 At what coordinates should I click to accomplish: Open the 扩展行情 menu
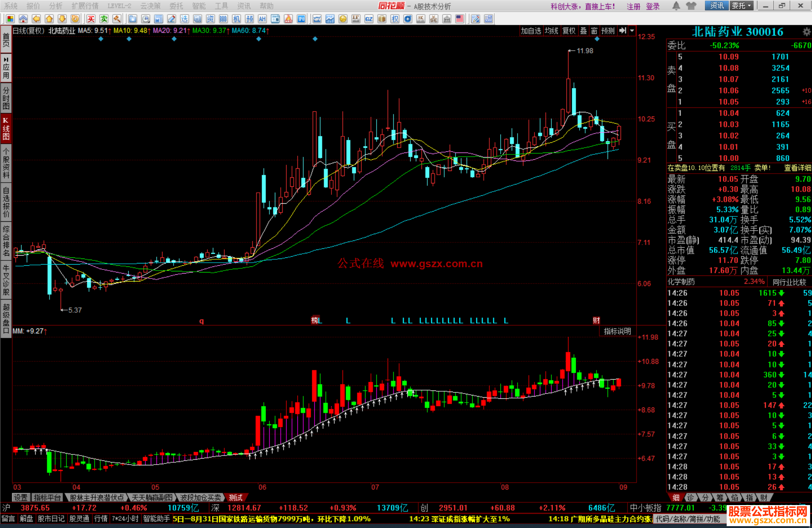coord(85,6)
